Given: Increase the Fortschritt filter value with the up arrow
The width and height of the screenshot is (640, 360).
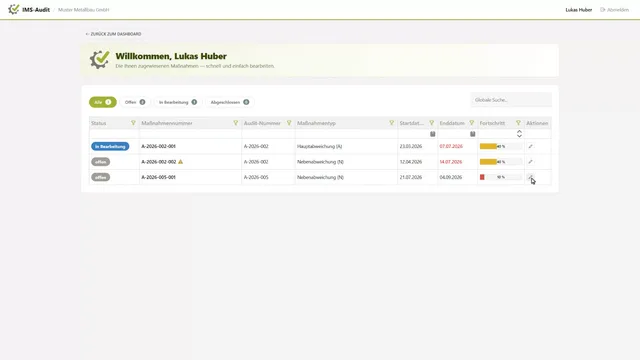Looking at the screenshot, I should pyautogui.click(x=519, y=131).
